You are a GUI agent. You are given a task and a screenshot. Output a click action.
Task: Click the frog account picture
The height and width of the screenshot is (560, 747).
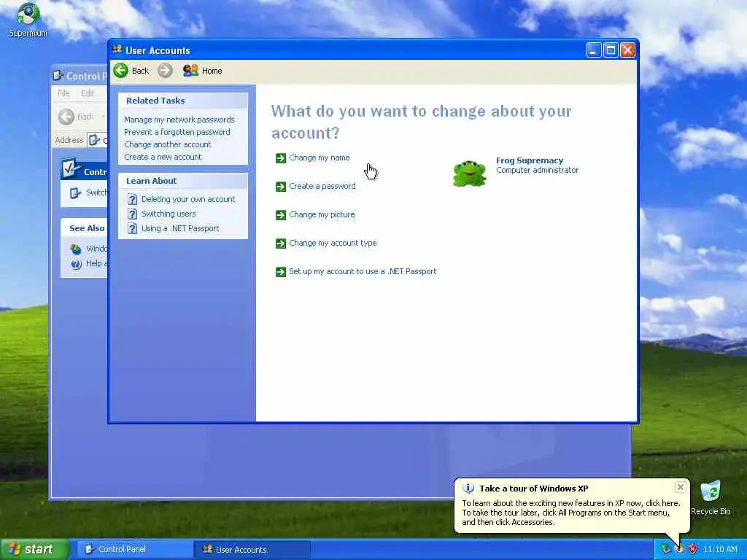pos(469,174)
